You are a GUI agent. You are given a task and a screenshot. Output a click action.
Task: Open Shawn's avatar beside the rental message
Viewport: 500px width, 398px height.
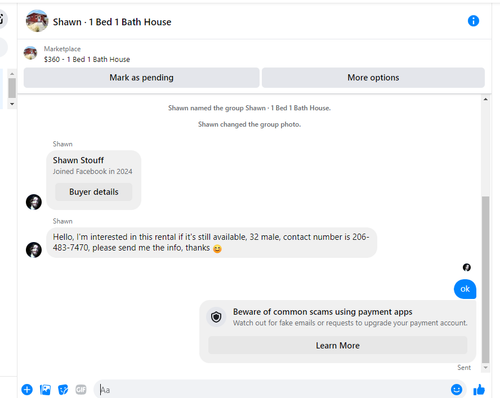click(34, 250)
